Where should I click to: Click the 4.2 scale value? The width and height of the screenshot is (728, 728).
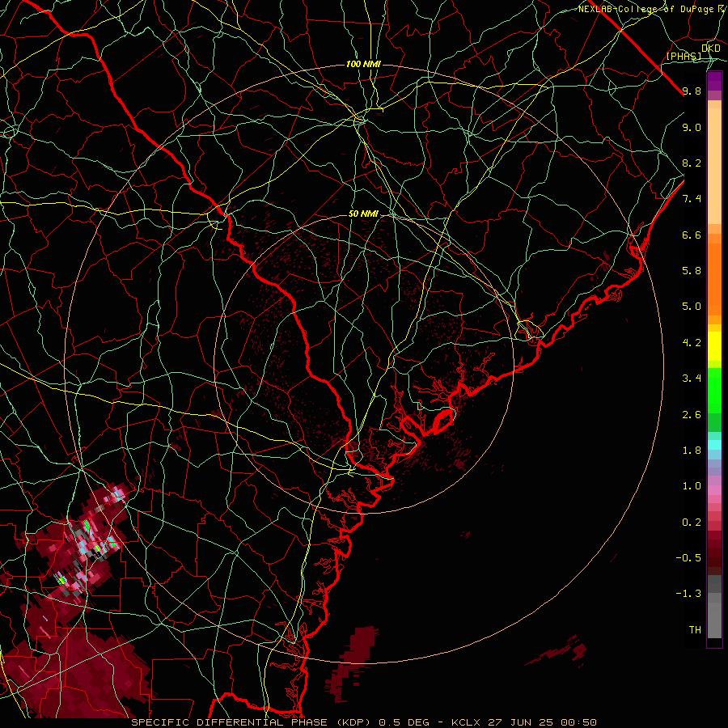point(692,343)
